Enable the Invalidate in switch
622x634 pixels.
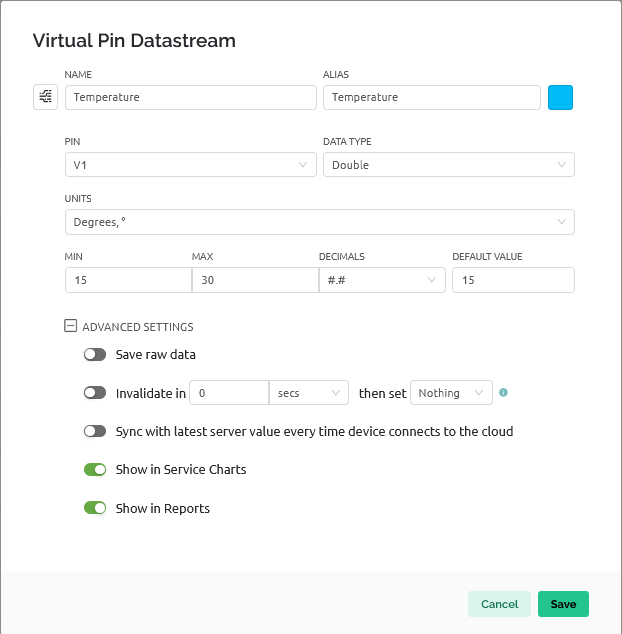tap(95, 393)
